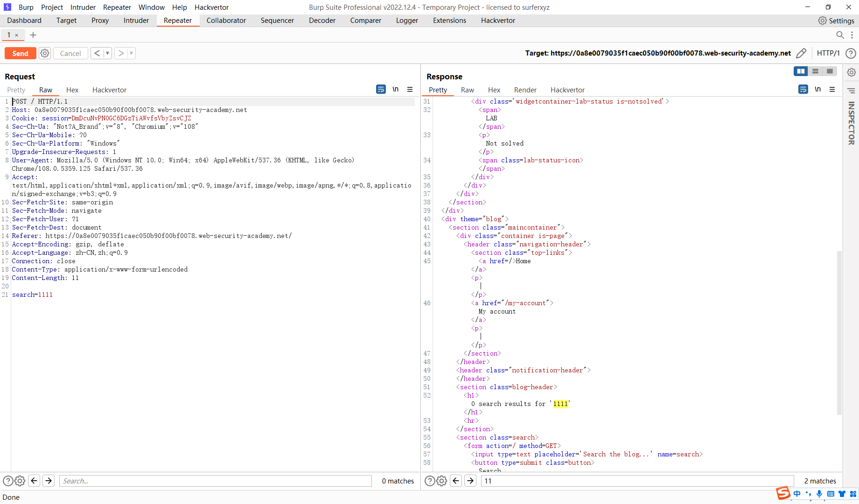
Task: Select request Pretty view tab
Action: click(16, 90)
